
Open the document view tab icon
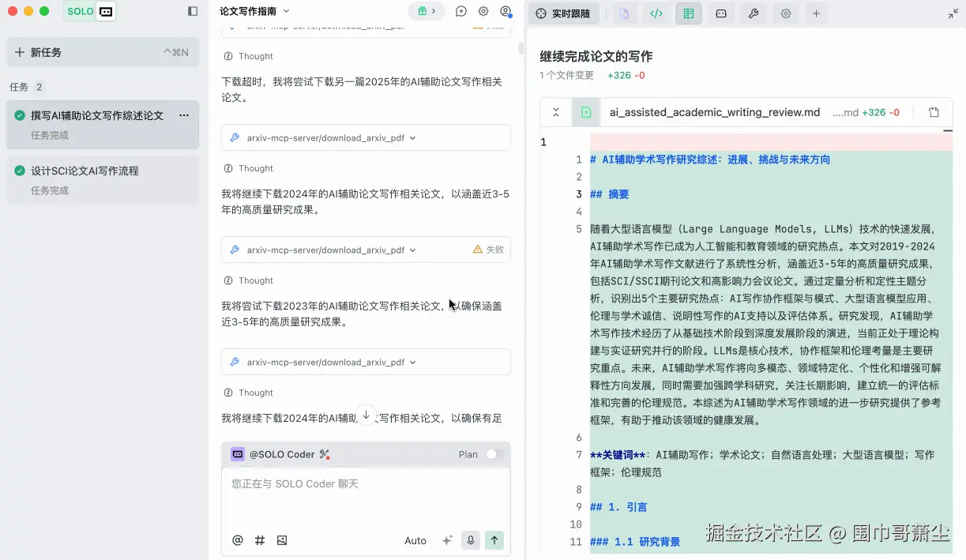(624, 13)
